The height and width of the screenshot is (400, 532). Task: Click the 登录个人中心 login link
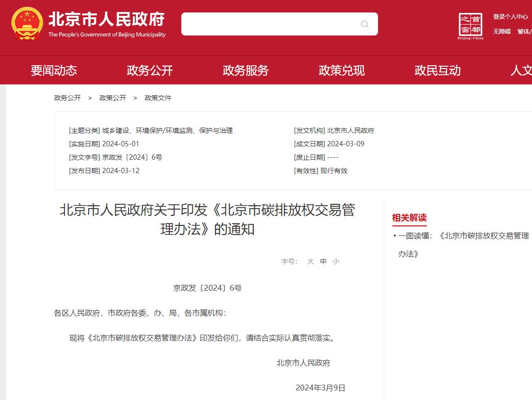coord(510,17)
